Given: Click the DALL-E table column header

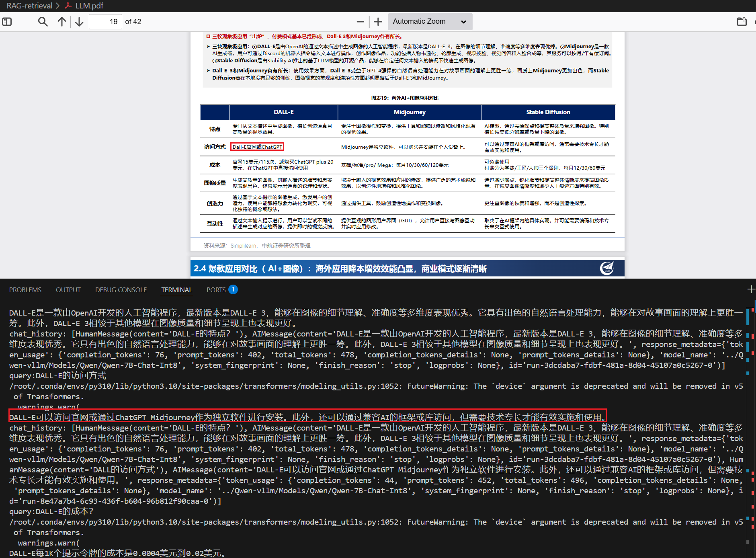Looking at the screenshot, I should tap(284, 112).
